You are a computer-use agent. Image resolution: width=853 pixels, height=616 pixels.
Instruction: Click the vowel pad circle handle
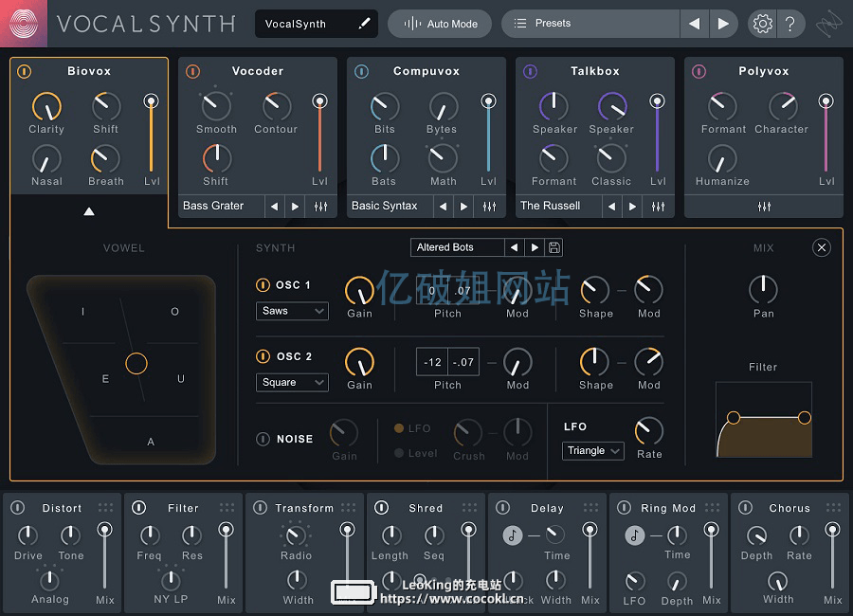pos(136,363)
